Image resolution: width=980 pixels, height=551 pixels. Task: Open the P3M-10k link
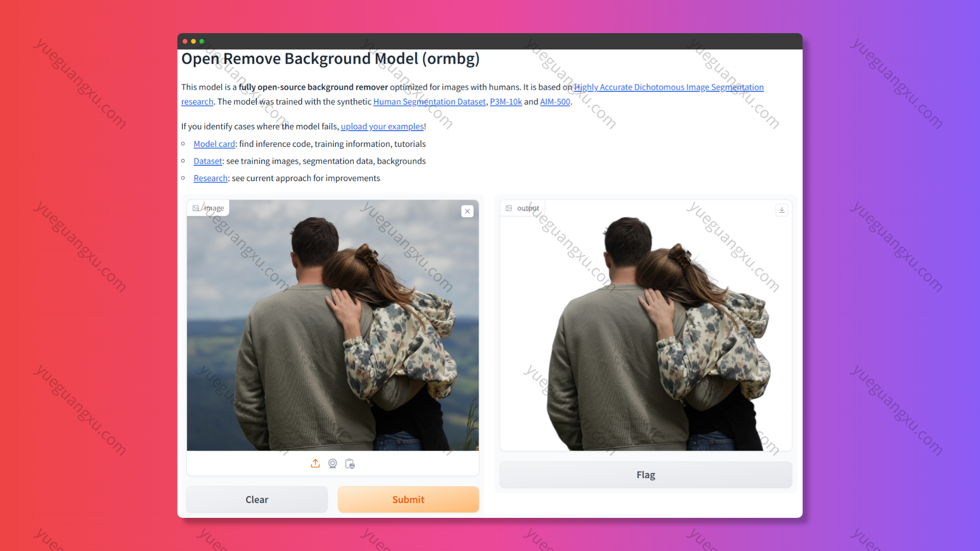506,102
